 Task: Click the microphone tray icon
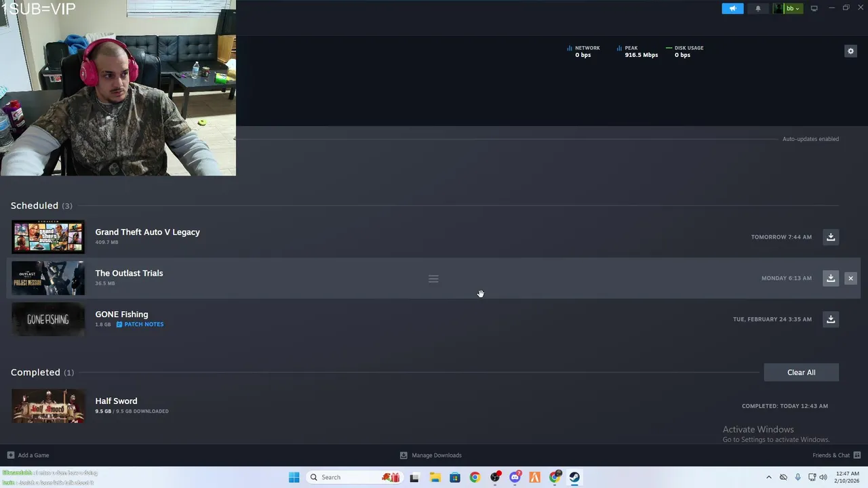pyautogui.click(x=797, y=477)
